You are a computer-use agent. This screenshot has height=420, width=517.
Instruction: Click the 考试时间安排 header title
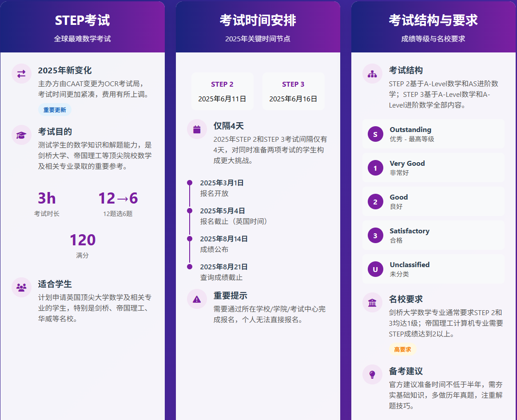click(258, 20)
